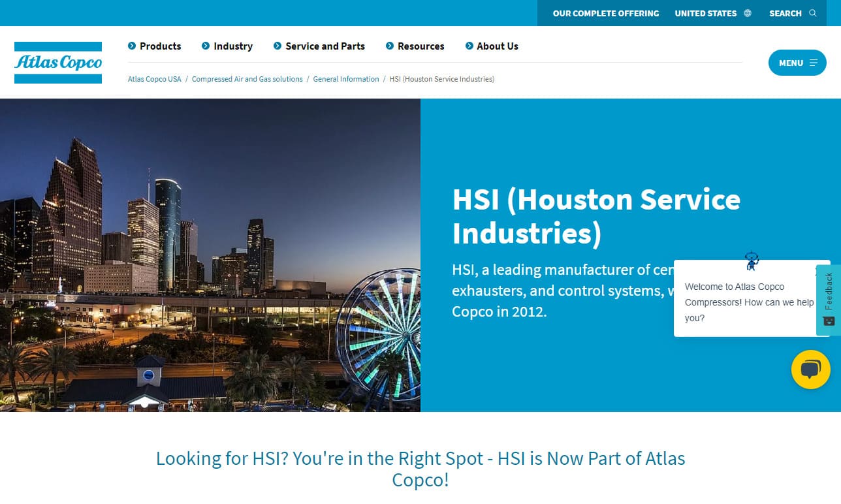Open search using the magnifier icon
Screen dimensions: 841x504
814,13
